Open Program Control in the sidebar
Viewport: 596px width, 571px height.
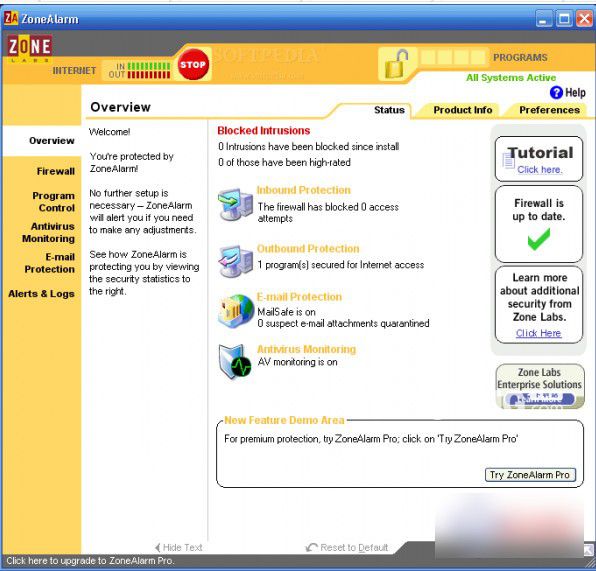coord(53,201)
